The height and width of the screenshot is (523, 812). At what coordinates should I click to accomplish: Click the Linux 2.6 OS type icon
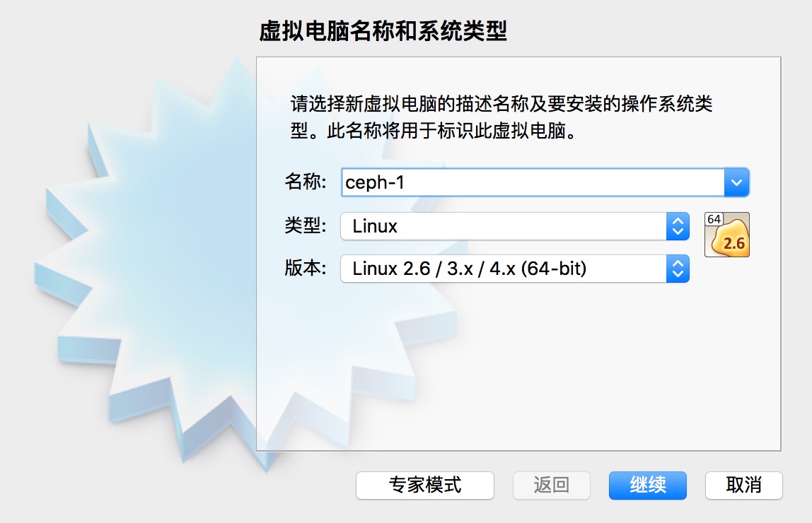(727, 235)
